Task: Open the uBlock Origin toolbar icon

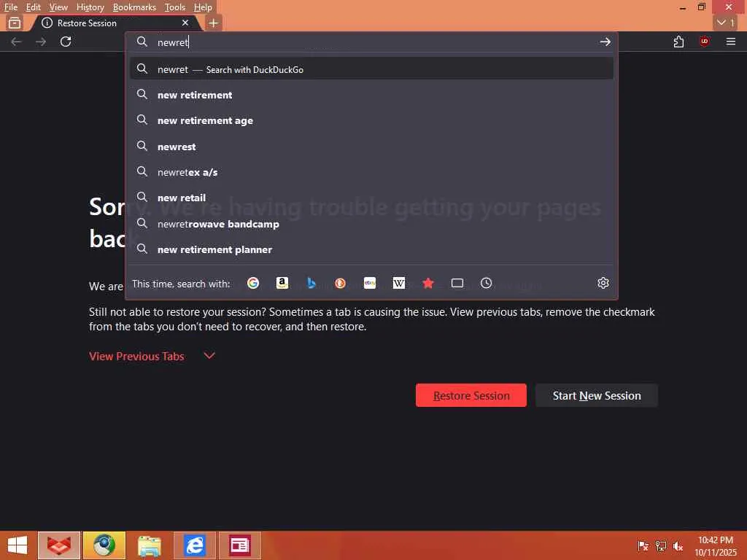Action: (x=705, y=42)
